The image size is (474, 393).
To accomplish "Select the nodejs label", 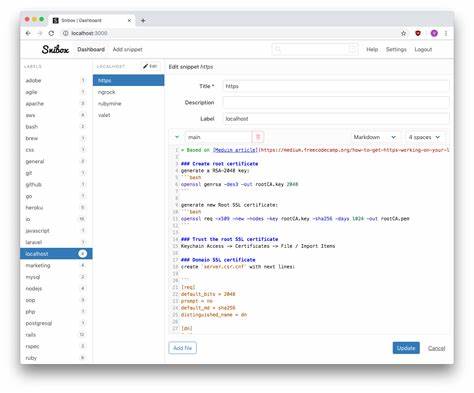I will (56, 288).
